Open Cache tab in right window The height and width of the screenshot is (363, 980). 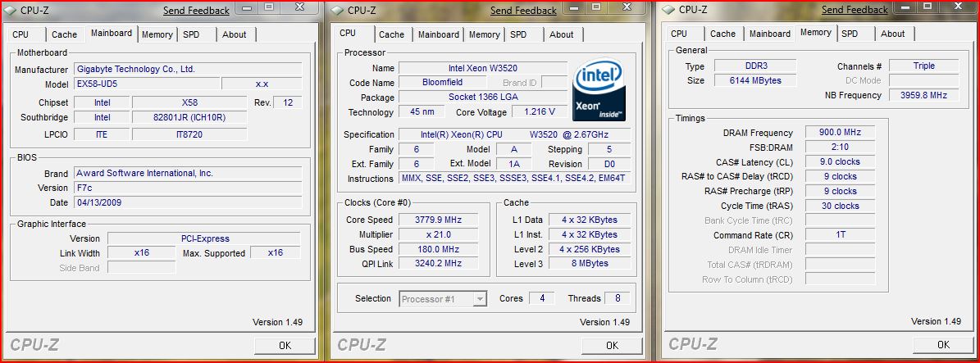pos(723,34)
